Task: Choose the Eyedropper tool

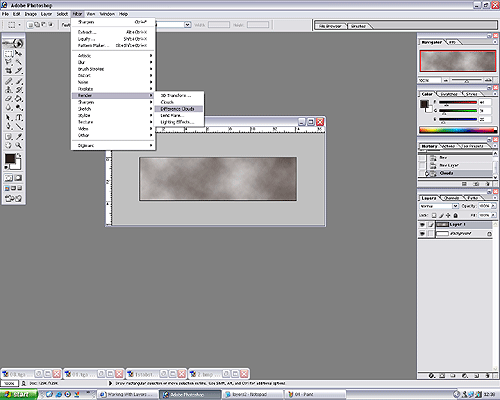Action: (x=19, y=136)
